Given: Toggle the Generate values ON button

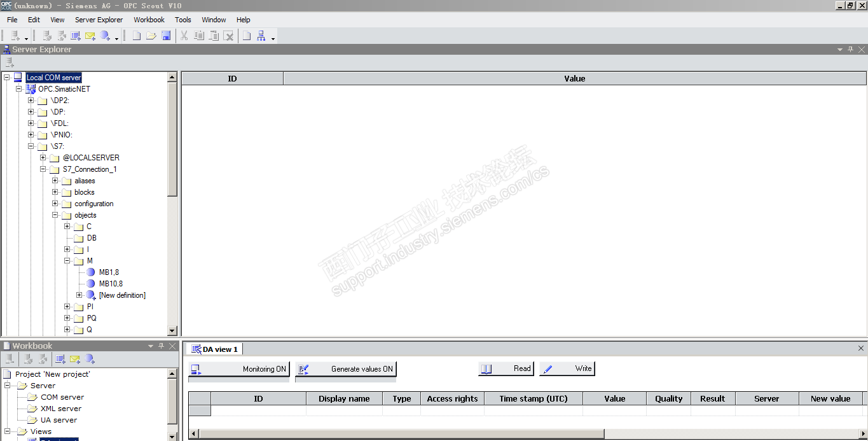Looking at the screenshot, I should point(346,369).
